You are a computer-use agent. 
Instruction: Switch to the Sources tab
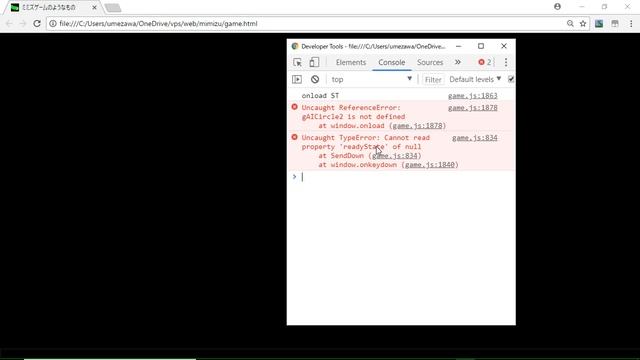[x=430, y=62]
